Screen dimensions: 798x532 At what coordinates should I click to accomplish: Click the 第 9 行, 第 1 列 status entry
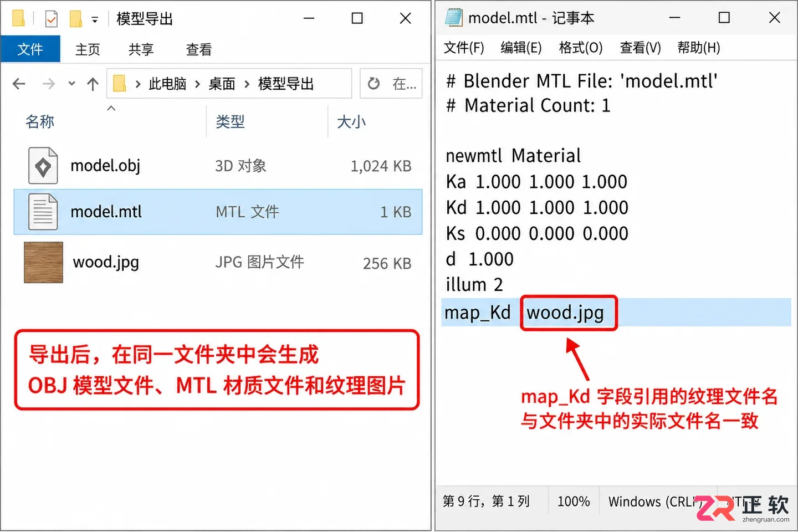tap(486, 502)
